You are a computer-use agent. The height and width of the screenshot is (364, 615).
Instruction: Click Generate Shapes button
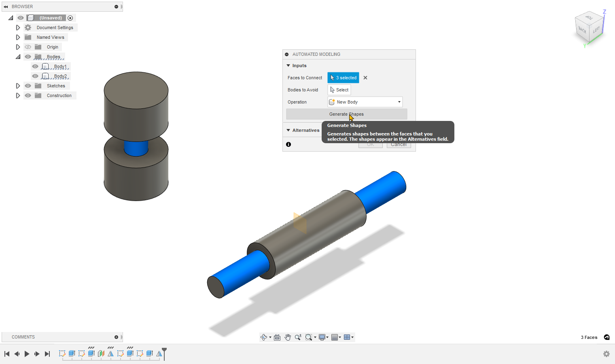pyautogui.click(x=346, y=114)
